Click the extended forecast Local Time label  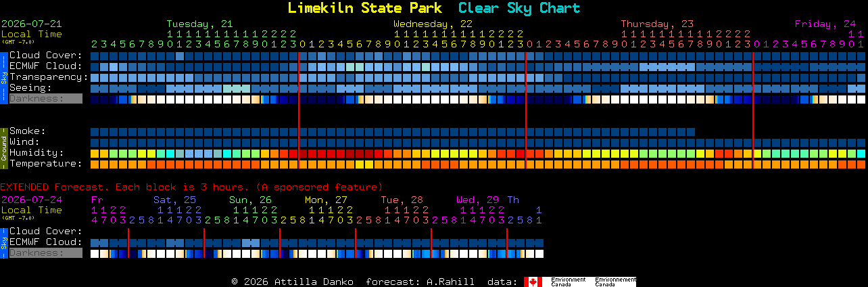tap(32, 210)
